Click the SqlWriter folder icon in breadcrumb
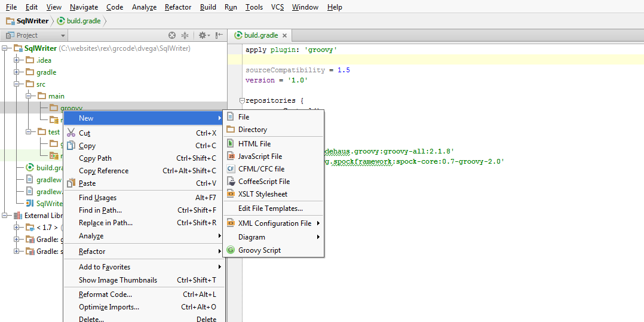 coord(10,21)
